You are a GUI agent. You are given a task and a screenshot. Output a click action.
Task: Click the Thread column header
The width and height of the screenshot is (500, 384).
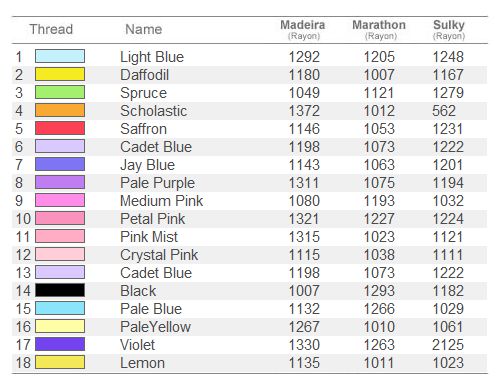pos(51,29)
